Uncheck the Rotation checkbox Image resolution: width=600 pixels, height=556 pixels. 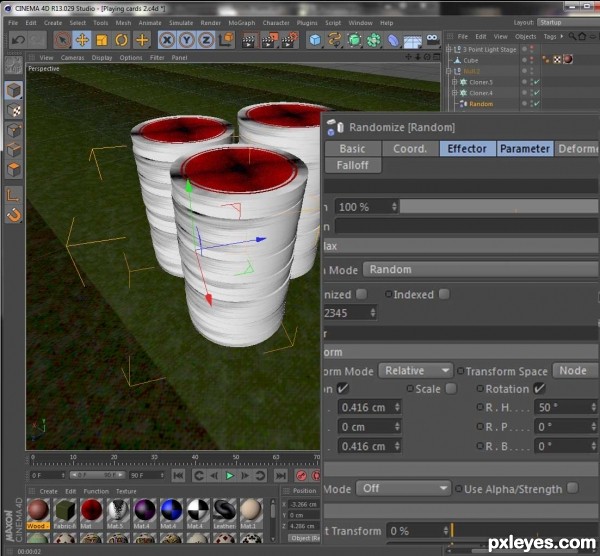pos(540,389)
